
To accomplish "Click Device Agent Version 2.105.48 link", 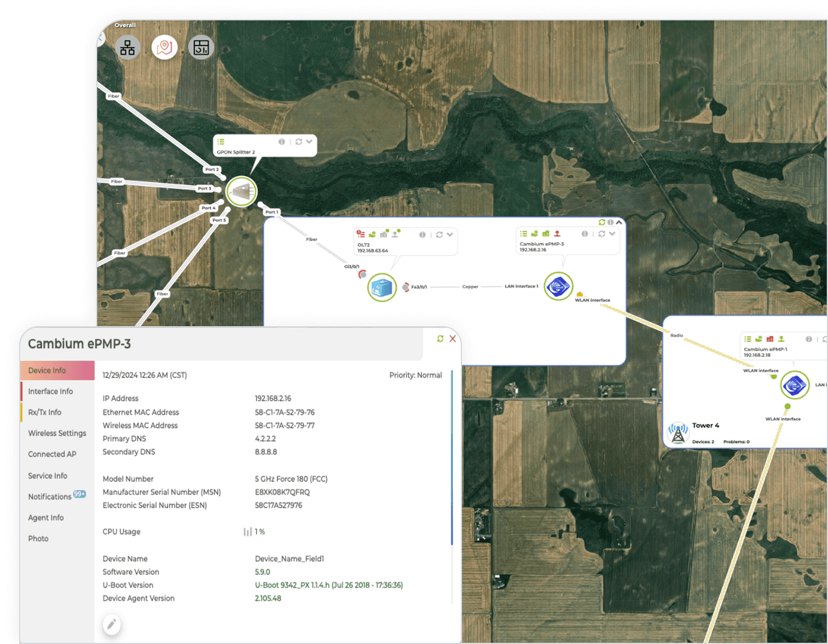I will (268, 598).
